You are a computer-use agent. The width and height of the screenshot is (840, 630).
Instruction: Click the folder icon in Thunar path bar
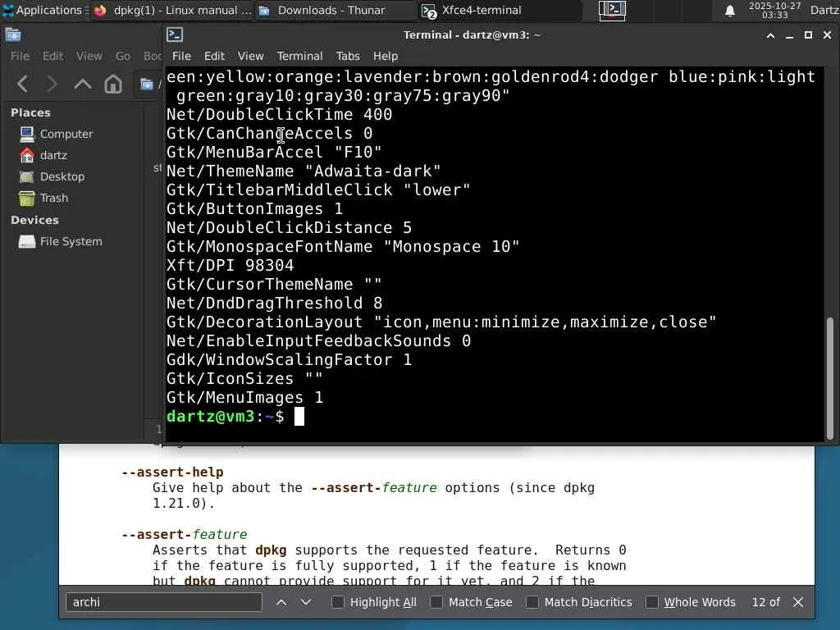[x=146, y=84]
